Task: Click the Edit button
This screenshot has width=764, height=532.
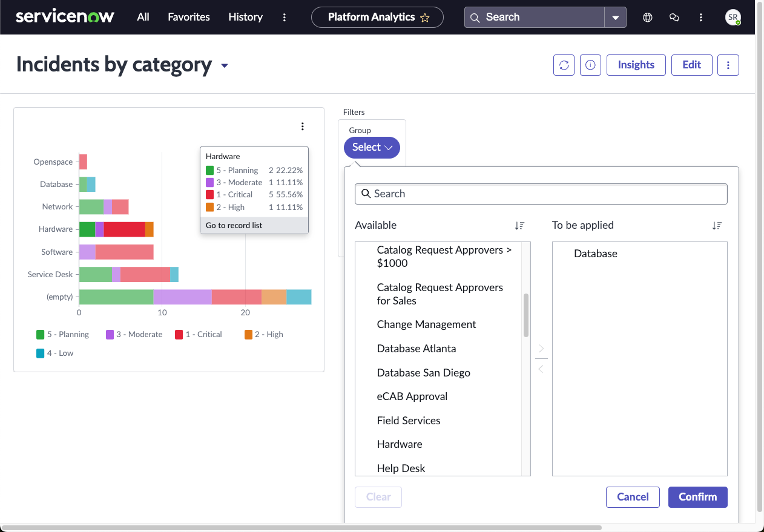Action: click(691, 65)
